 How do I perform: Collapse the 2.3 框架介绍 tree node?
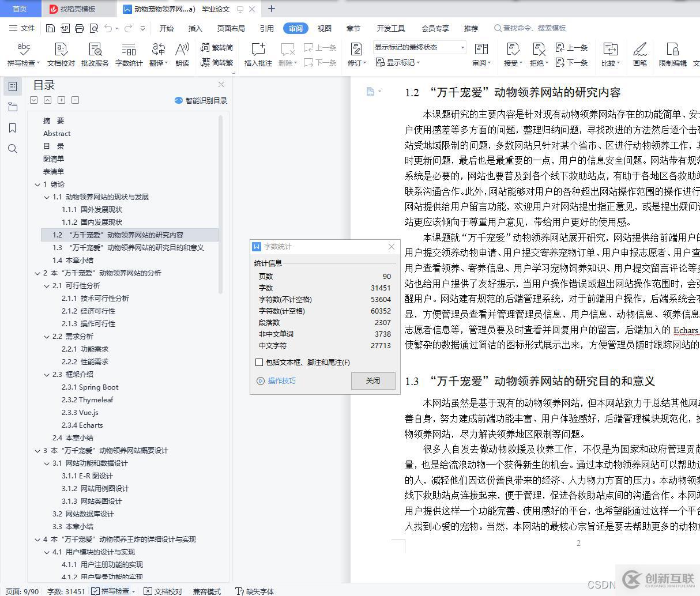pos(47,375)
